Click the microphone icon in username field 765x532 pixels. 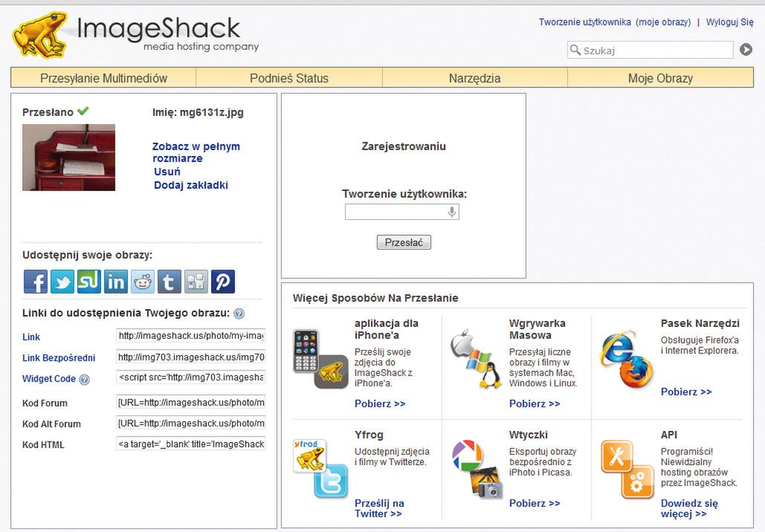tap(451, 213)
